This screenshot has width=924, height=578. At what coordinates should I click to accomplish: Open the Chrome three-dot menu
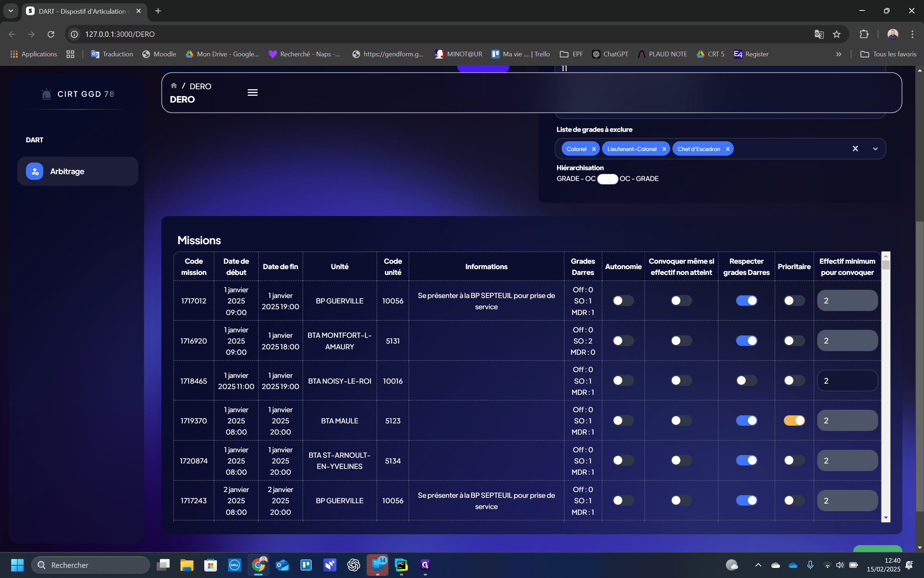point(912,34)
